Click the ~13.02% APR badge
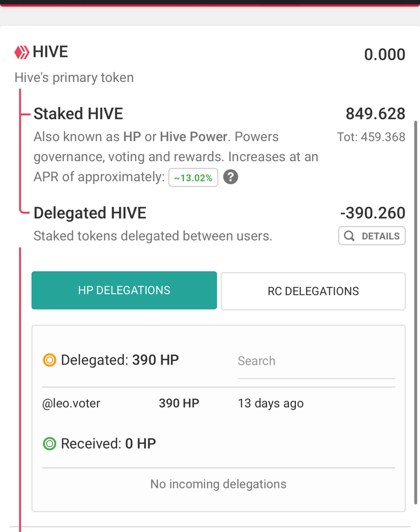The width and height of the screenshot is (420, 532). 194,178
